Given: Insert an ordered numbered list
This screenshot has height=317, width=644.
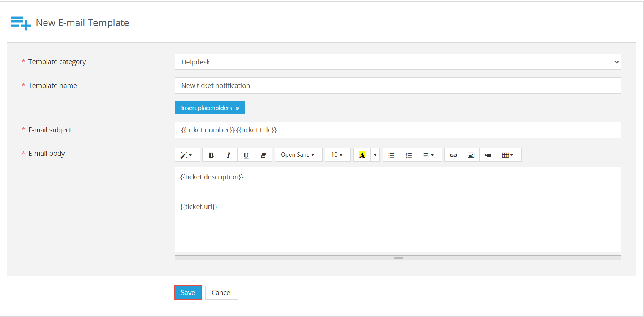Looking at the screenshot, I should click(409, 155).
